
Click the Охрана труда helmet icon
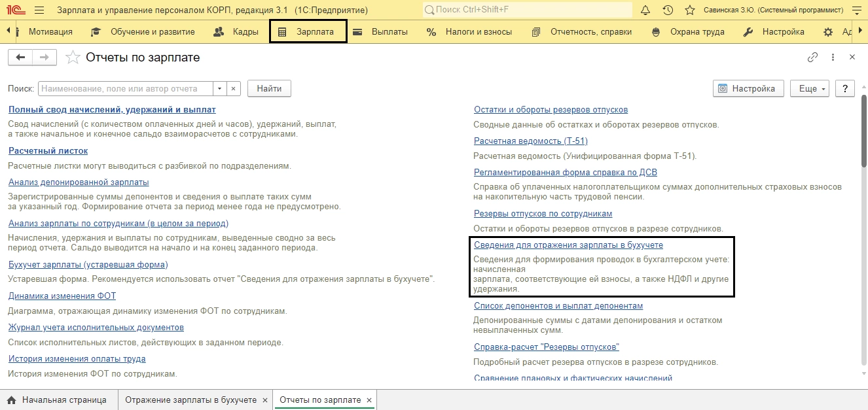[x=656, y=31]
